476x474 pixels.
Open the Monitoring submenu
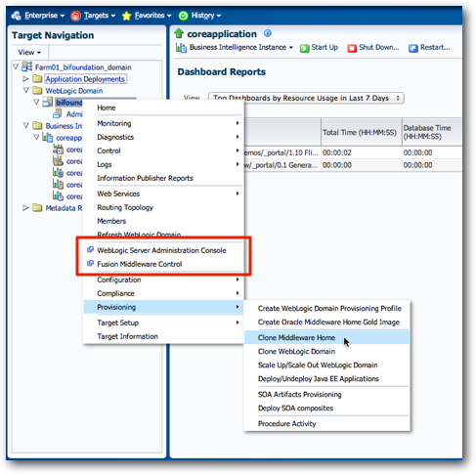(163, 123)
